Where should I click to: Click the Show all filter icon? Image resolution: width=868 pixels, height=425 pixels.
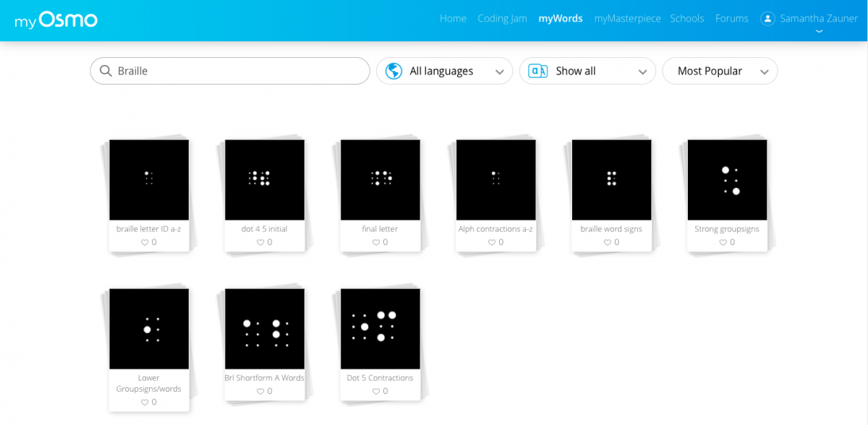[x=537, y=71]
